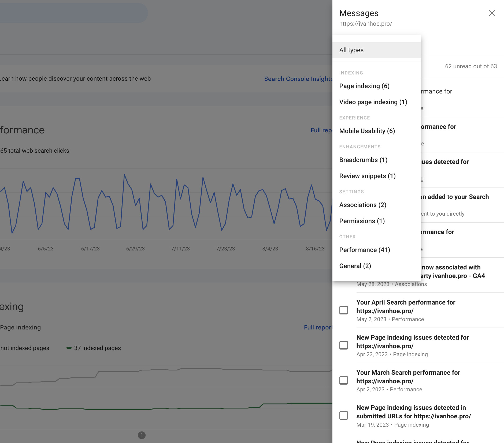
Task: Choose Mobile Usability message type
Action: click(x=367, y=131)
